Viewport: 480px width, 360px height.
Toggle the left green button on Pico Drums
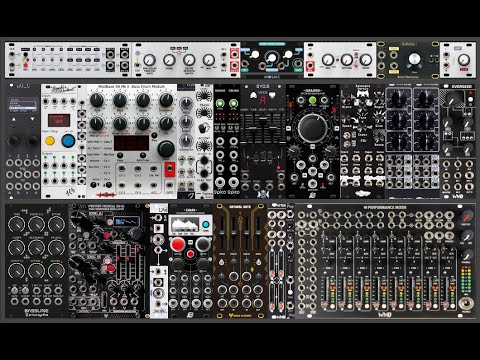coord(220,104)
